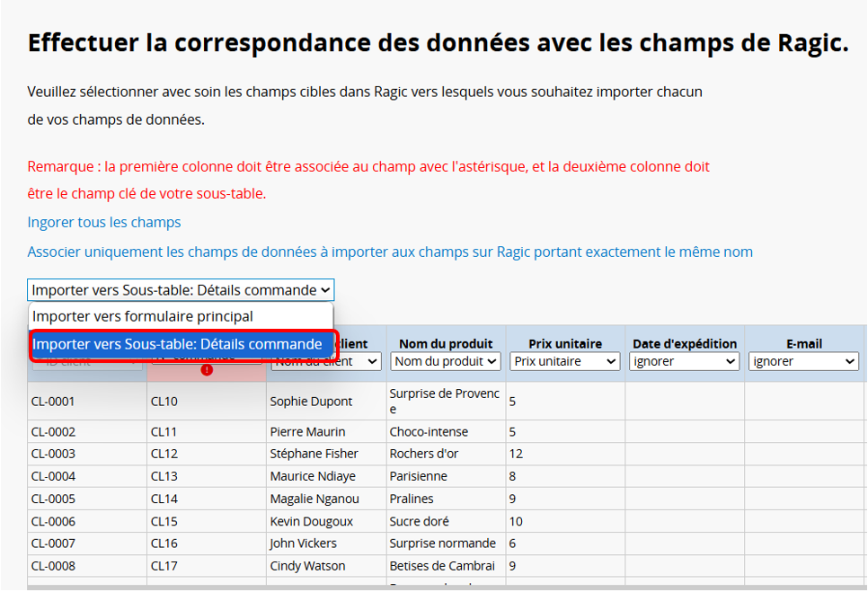Click the 'Betises de Cambrai' cell
The height and width of the screenshot is (601, 868).
(442, 566)
